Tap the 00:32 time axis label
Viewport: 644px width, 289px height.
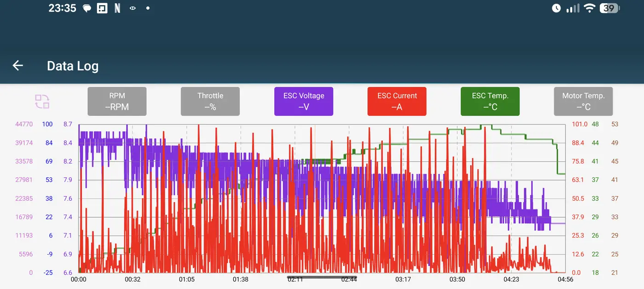click(132, 279)
